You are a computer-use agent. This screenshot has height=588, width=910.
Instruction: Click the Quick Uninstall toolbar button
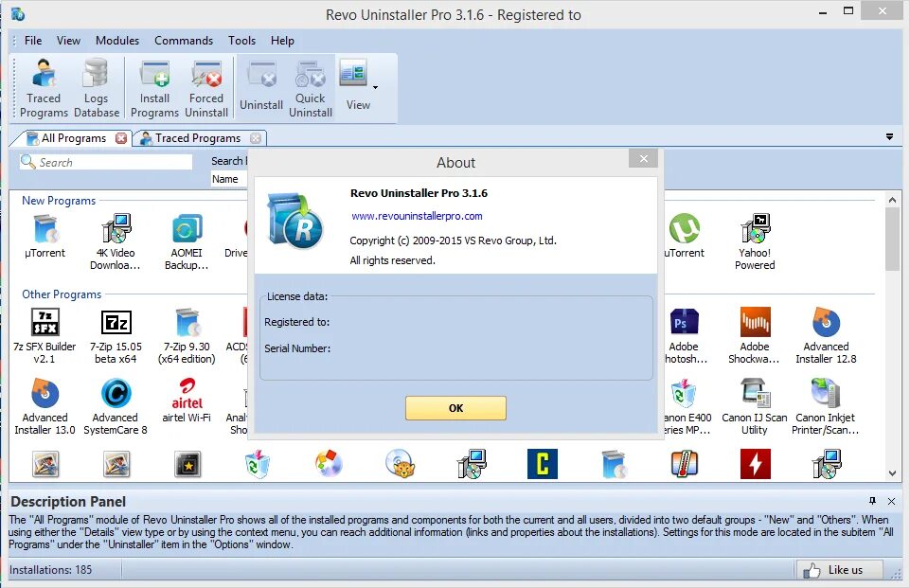click(x=311, y=87)
